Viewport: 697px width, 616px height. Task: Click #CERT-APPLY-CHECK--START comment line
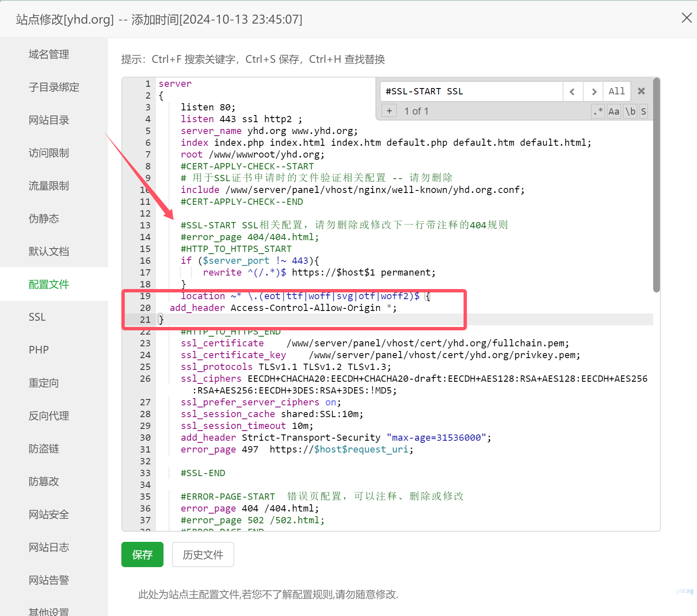[x=247, y=166]
